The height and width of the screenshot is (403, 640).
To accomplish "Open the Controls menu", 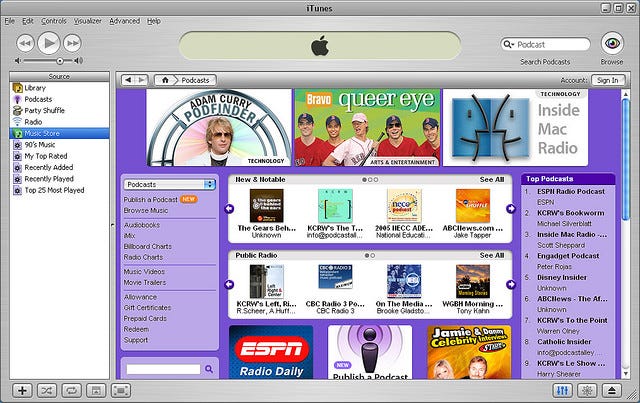I will point(53,21).
